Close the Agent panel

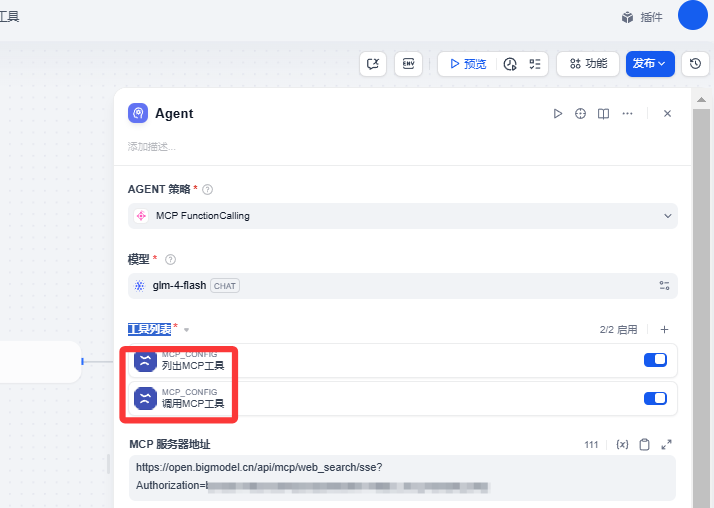click(x=667, y=113)
